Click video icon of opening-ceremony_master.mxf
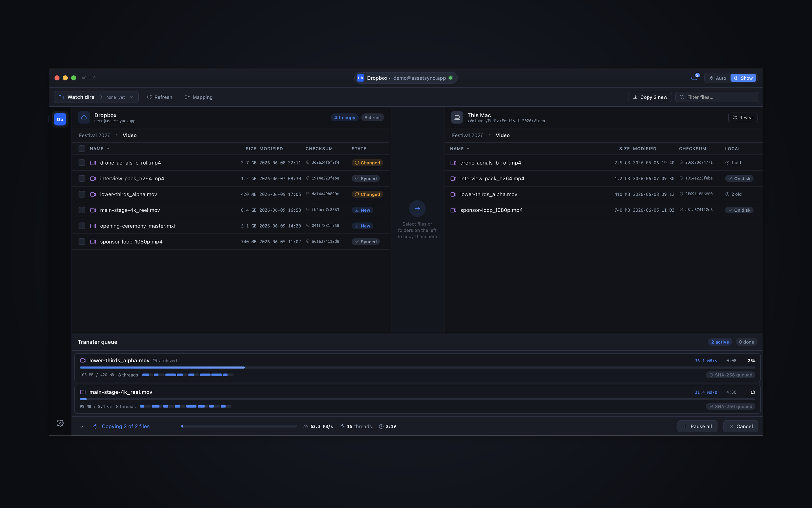This screenshot has width=812, height=508. (93, 226)
